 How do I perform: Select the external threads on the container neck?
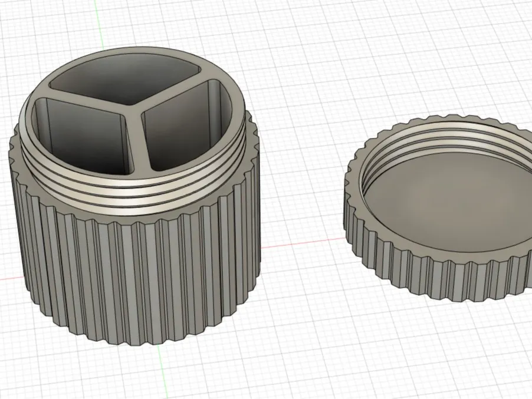click(132, 193)
